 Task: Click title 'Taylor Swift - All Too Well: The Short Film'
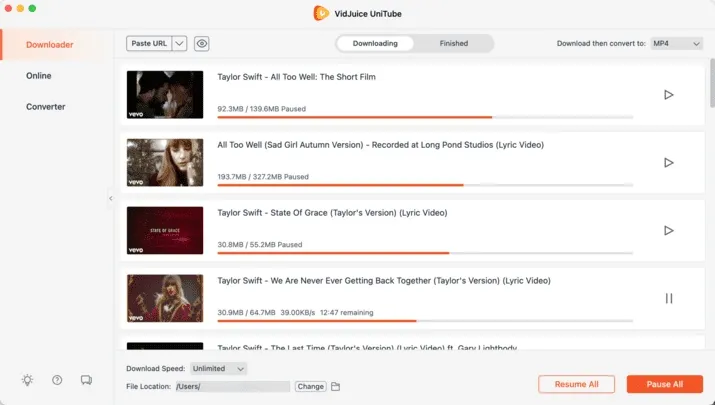[296, 77]
